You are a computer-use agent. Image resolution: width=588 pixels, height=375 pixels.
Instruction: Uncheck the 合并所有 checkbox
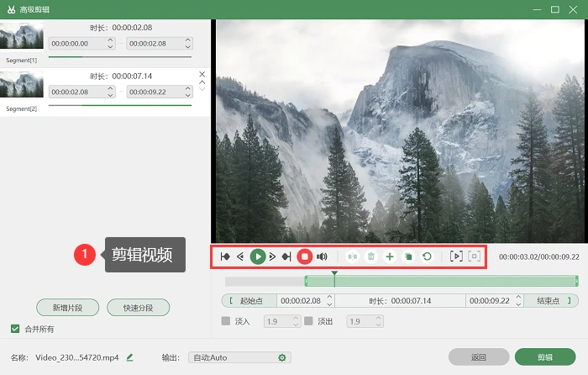click(x=15, y=329)
